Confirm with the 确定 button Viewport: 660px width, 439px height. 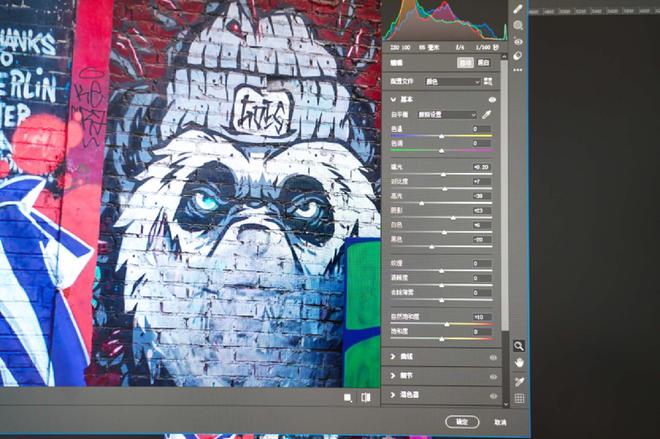click(462, 422)
